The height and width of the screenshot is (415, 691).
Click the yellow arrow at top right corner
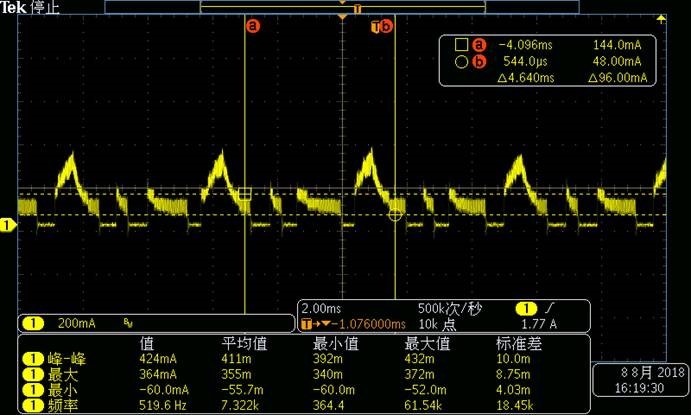(661, 19)
